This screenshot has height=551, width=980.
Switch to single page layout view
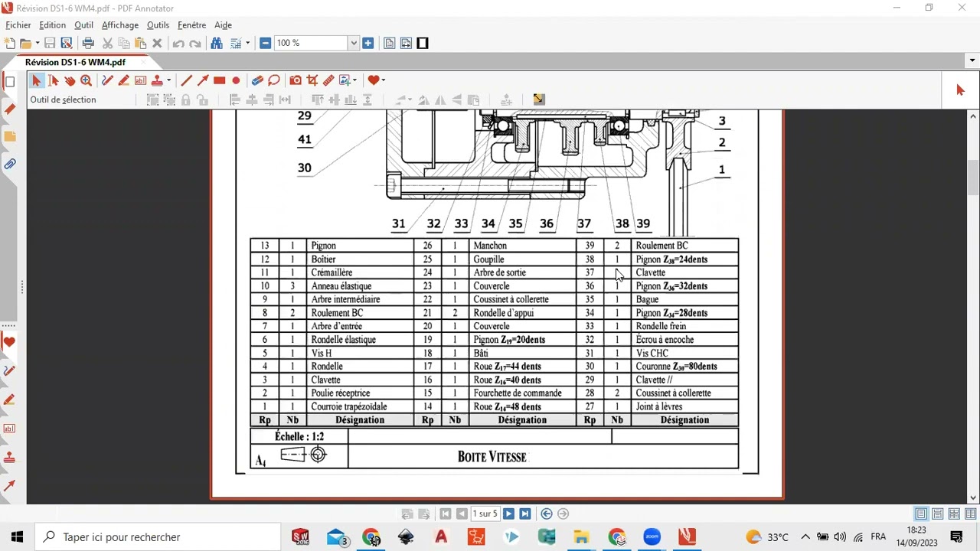(x=921, y=514)
